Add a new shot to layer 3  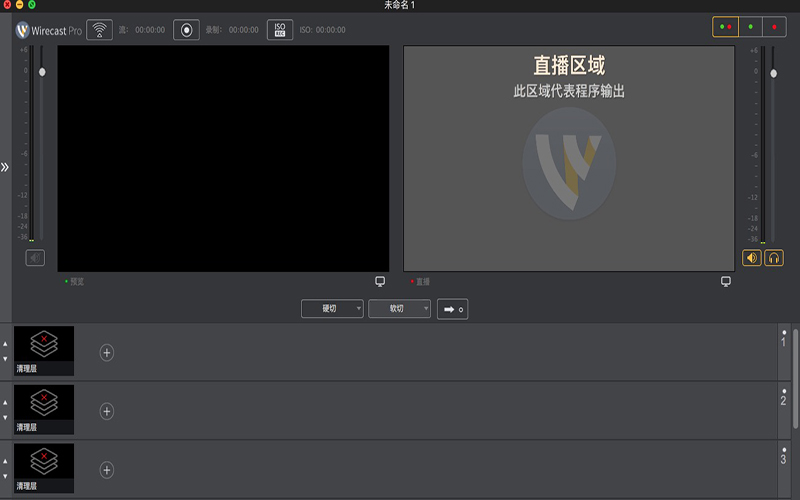pos(107,470)
